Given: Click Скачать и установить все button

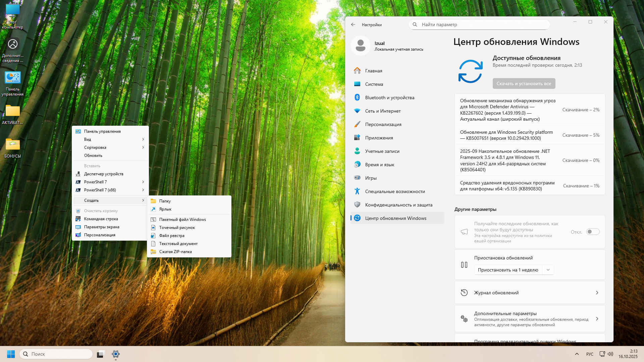Looking at the screenshot, I should click(524, 84).
